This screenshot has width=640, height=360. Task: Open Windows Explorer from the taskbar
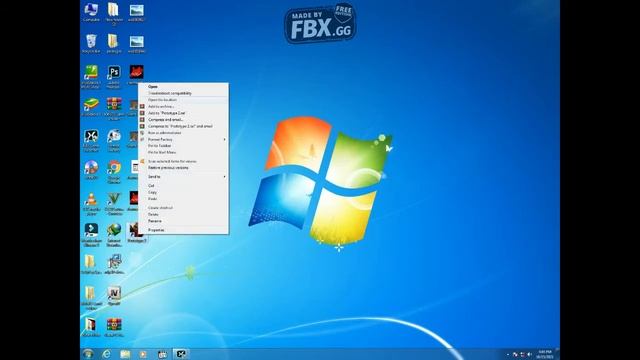(125, 354)
